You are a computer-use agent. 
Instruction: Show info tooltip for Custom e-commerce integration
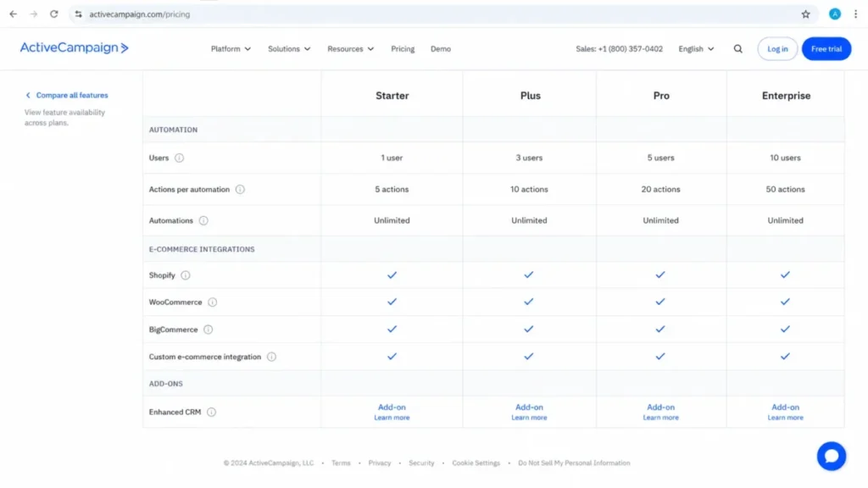[x=271, y=358]
